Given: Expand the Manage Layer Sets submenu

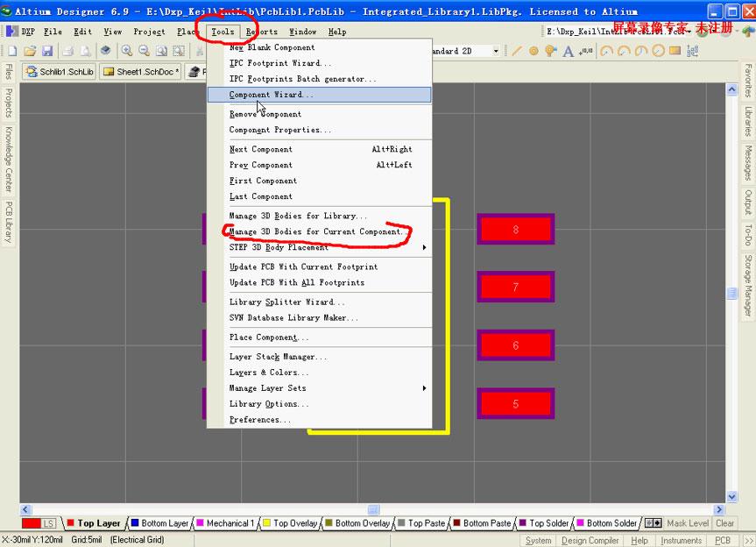Looking at the screenshot, I should point(324,387).
